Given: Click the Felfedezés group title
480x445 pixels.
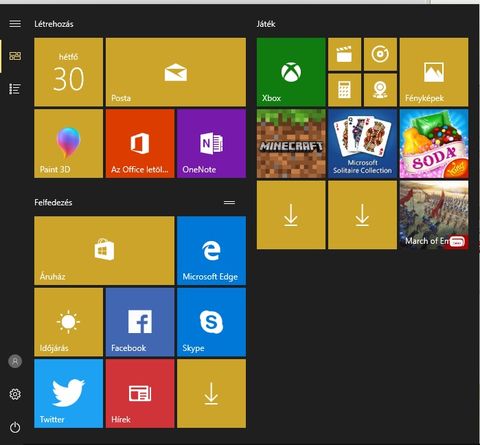Looking at the screenshot, I should coord(53,202).
